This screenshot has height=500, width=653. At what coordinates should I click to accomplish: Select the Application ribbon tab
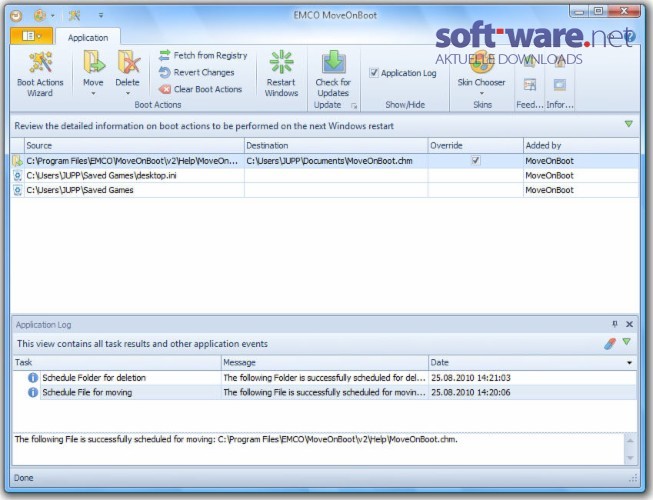coord(88,38)
